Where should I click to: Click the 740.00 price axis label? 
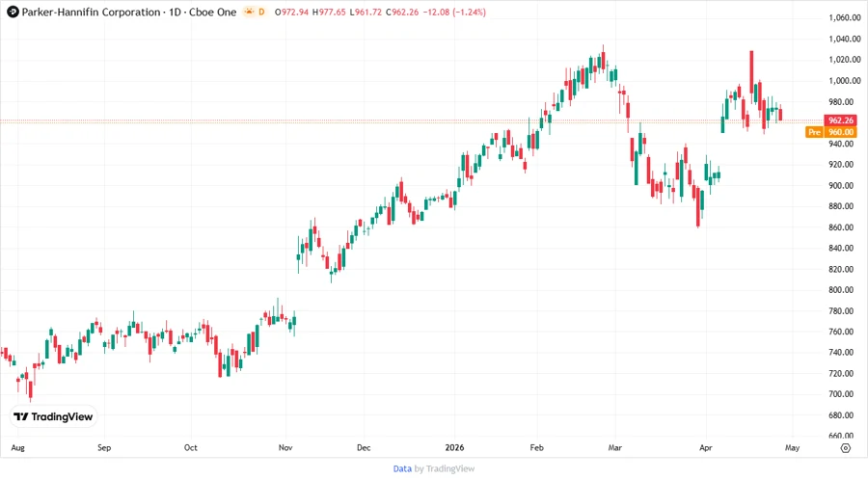pos(841,352)
